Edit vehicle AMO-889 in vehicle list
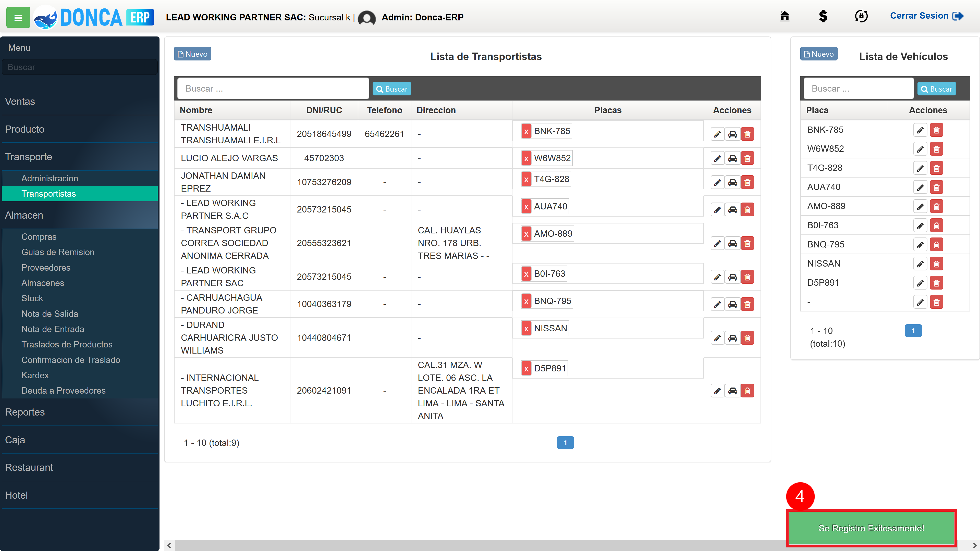The image size is (980, 551). click(x=920, y=207)
